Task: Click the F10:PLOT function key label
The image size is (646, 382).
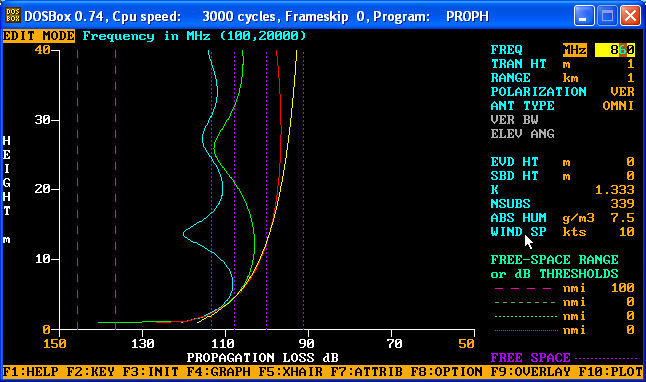Action: coord(610,372)
